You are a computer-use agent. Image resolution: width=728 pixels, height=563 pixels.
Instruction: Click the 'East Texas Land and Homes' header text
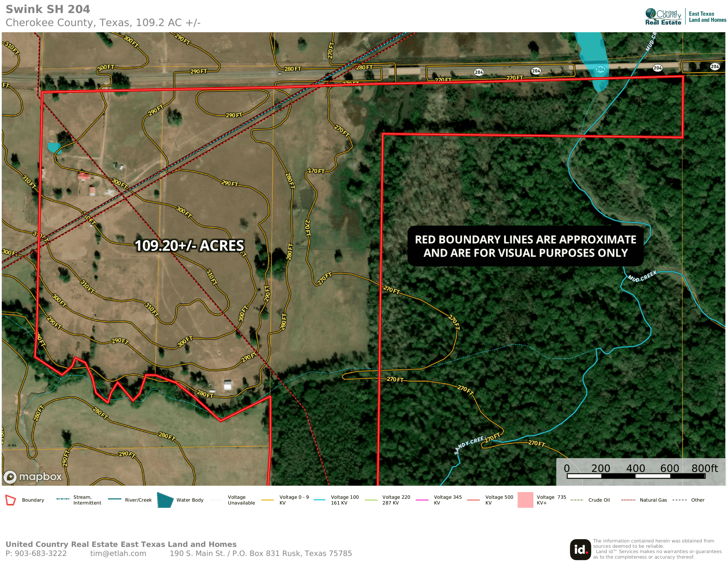(707, 17)
